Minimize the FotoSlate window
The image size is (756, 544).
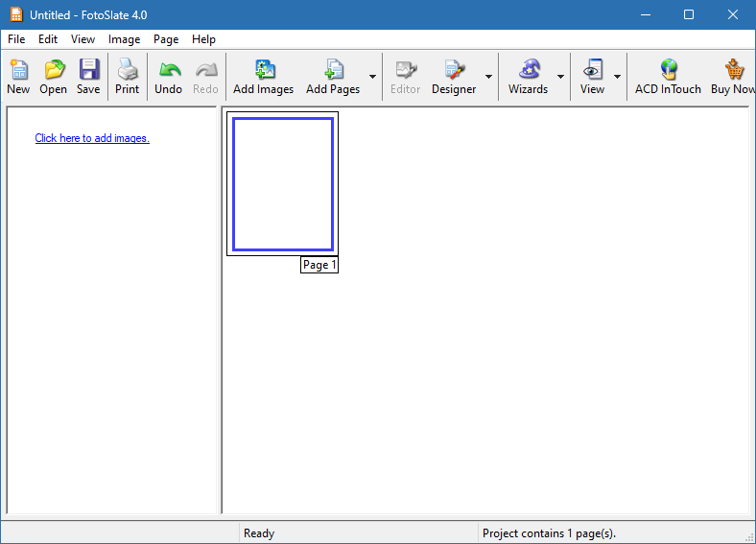point(646,15)
